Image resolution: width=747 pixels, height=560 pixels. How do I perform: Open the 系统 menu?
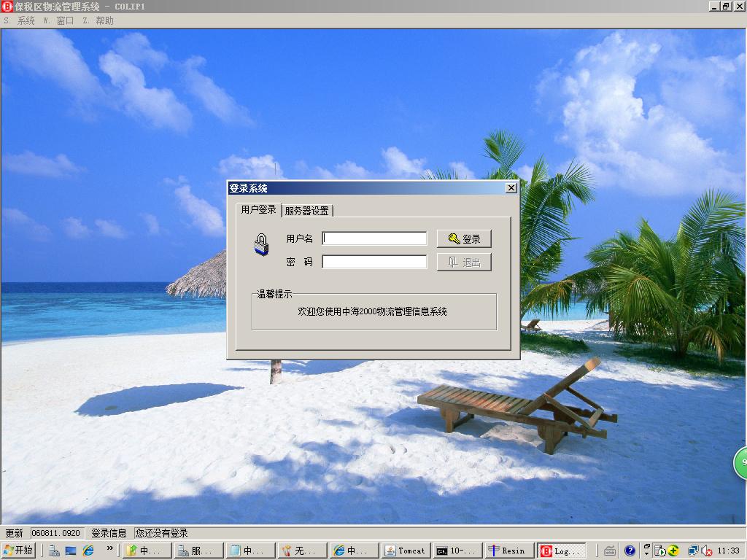[26, 20]
